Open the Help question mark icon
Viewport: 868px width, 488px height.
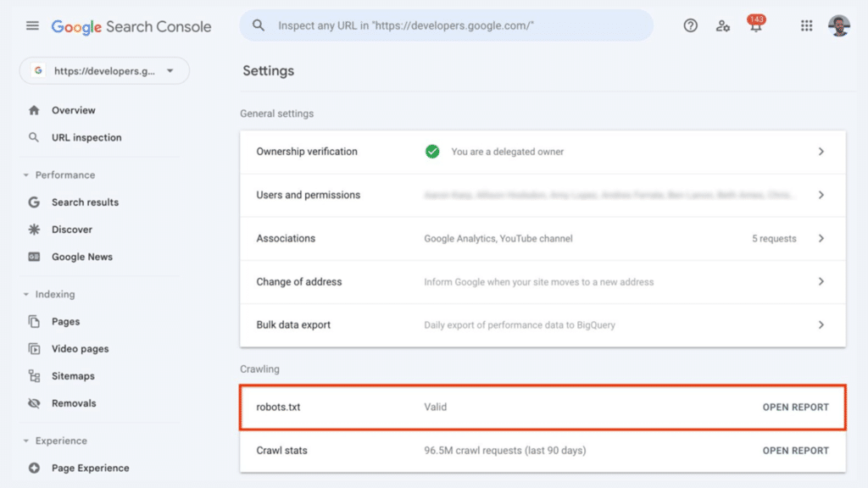click(690, 25)
